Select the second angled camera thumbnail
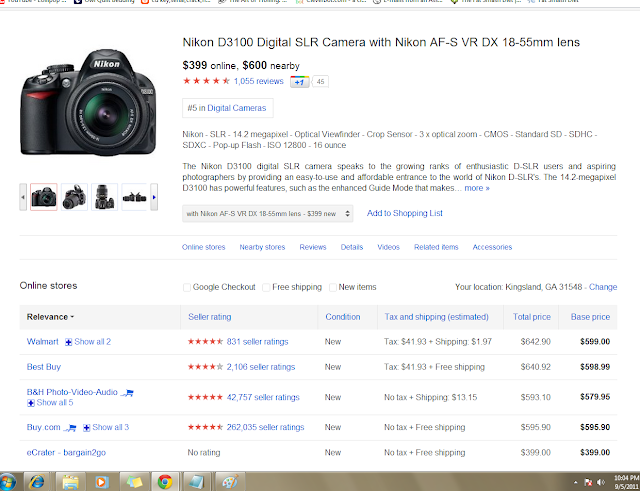 pos(74,197)
